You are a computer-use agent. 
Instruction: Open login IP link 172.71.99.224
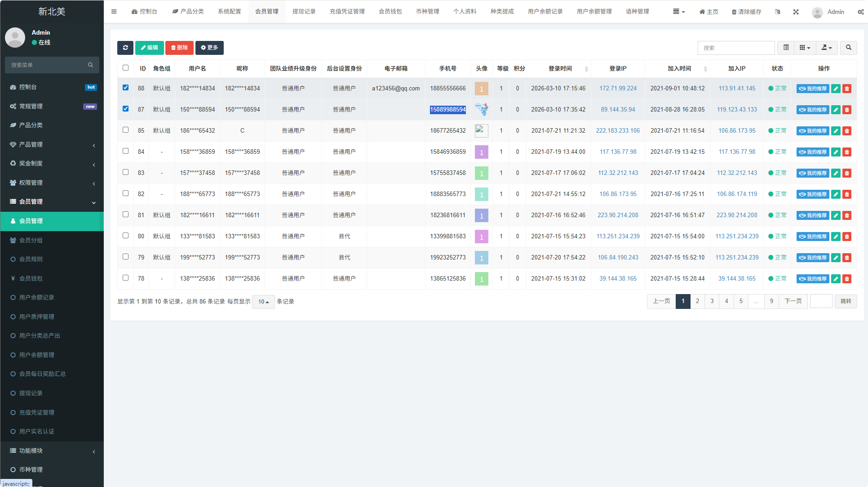(618, 89)
